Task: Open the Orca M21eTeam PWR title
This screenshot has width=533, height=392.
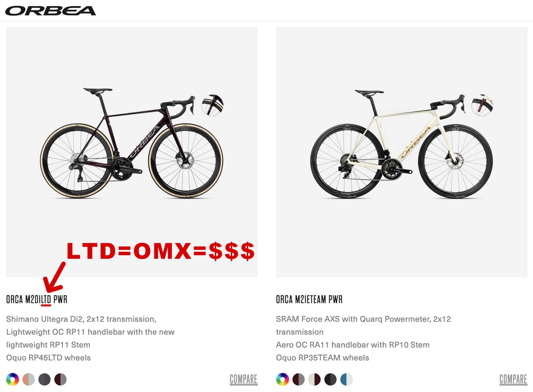Action: [309, 299]
